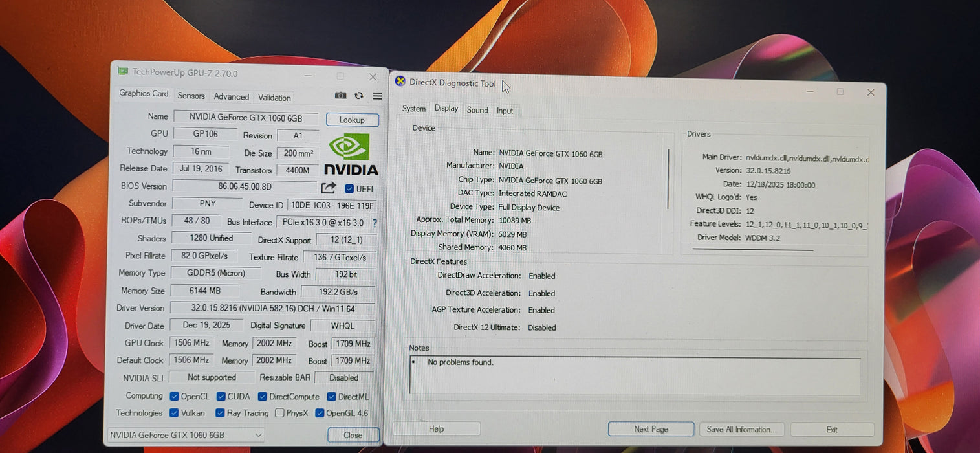
Task: Toggle the Ray Tracing checkbox
Action: click(x=220, y=413)
